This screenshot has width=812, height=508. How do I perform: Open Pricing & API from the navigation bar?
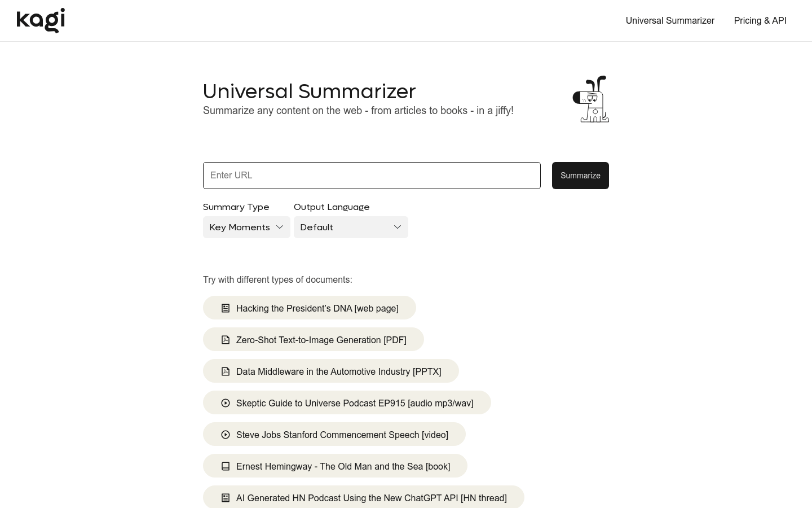760,21
